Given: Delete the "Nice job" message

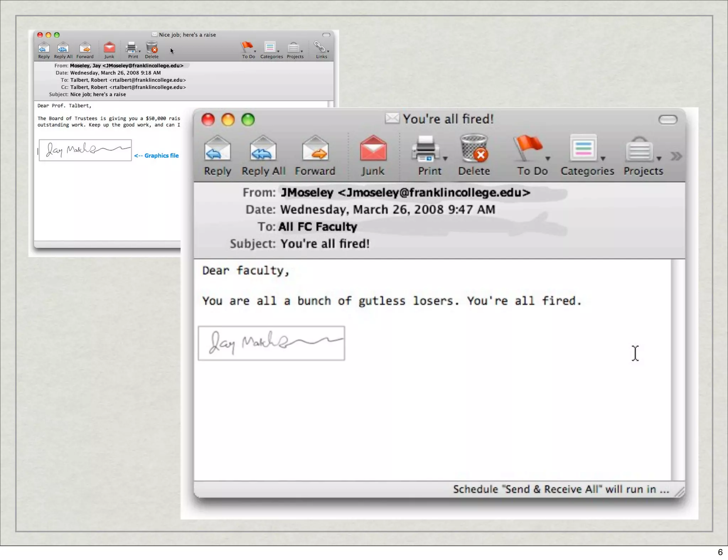Looking at the screenshot, I should point(152,50).
